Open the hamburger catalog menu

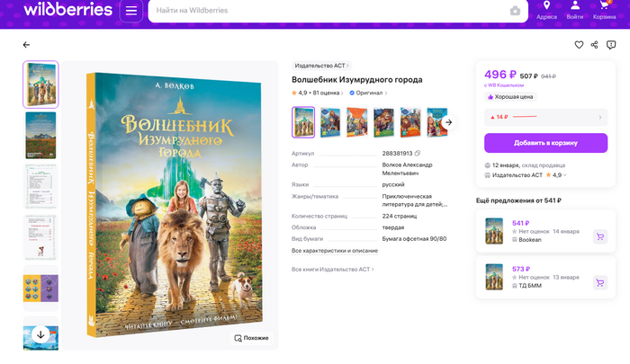(131, 11)
